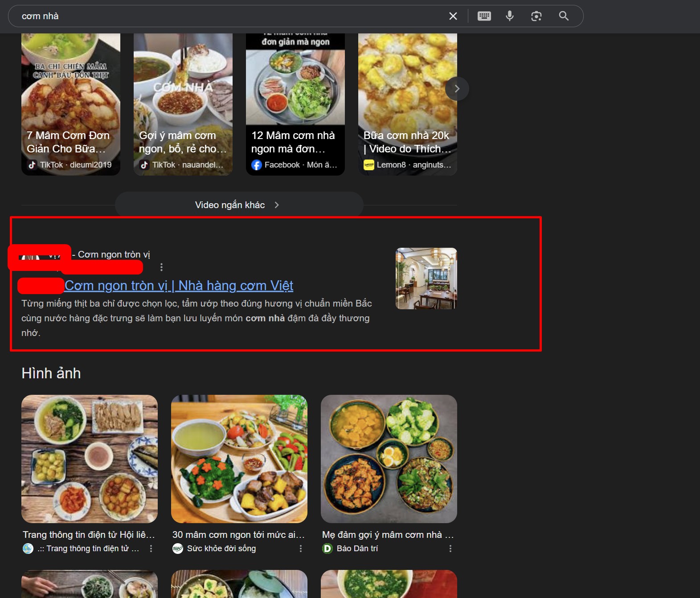Image resolution: width=700 pixels, height=598 pixels.
Task: Open more options for the restaurant result
Action: tap(161, 267)
